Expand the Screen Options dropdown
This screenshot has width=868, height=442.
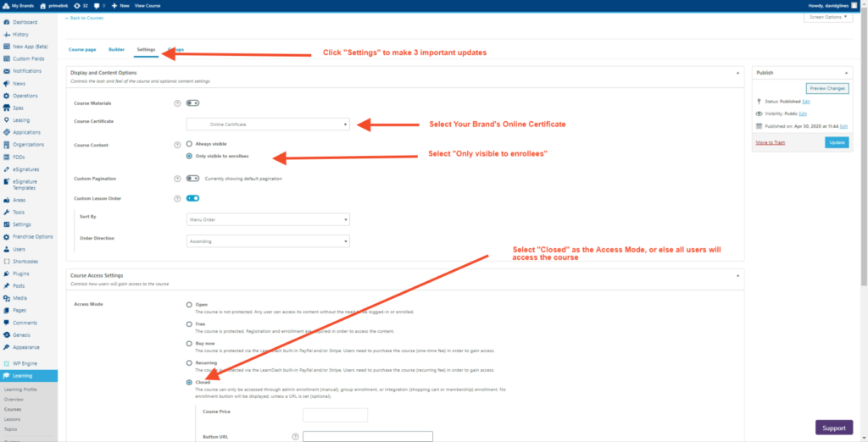[828, 17]
